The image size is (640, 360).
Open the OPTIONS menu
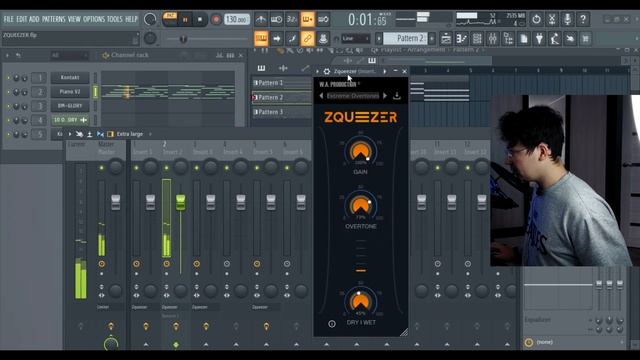point(94,19)
